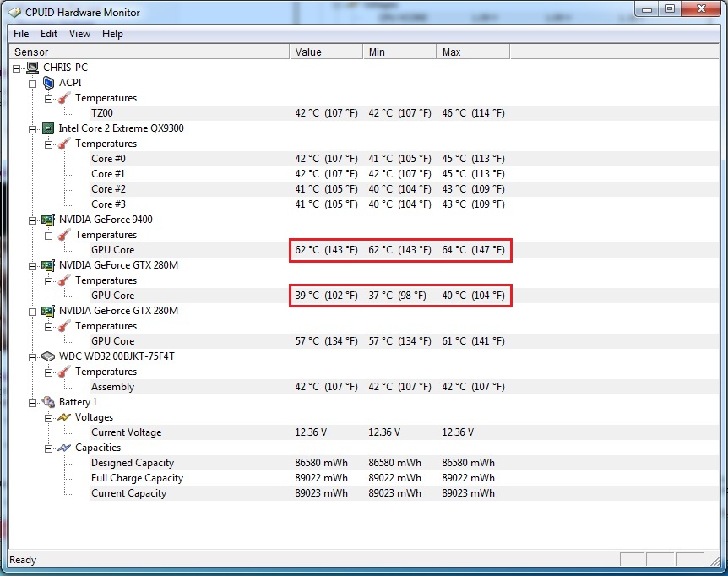
Task: Click the 46 °C max value for TZ00
Action: click(473, 113)
